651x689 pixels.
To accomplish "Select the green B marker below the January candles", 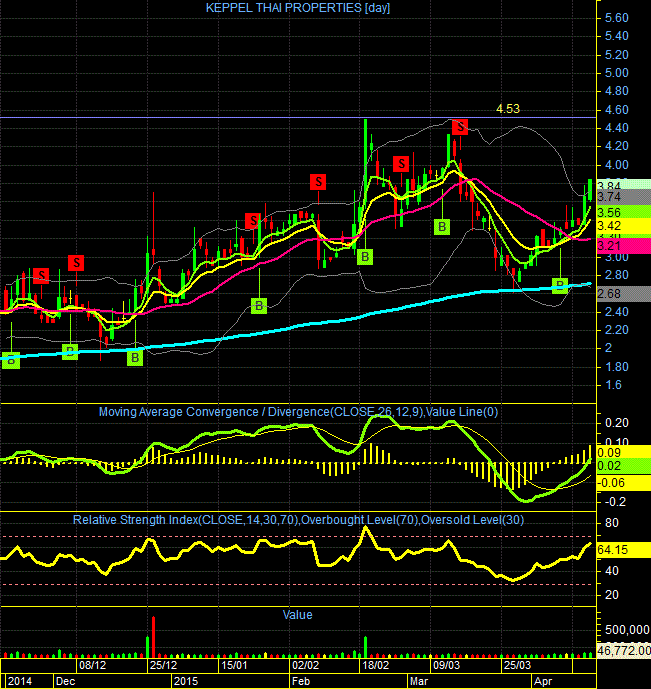I will 259,305.
